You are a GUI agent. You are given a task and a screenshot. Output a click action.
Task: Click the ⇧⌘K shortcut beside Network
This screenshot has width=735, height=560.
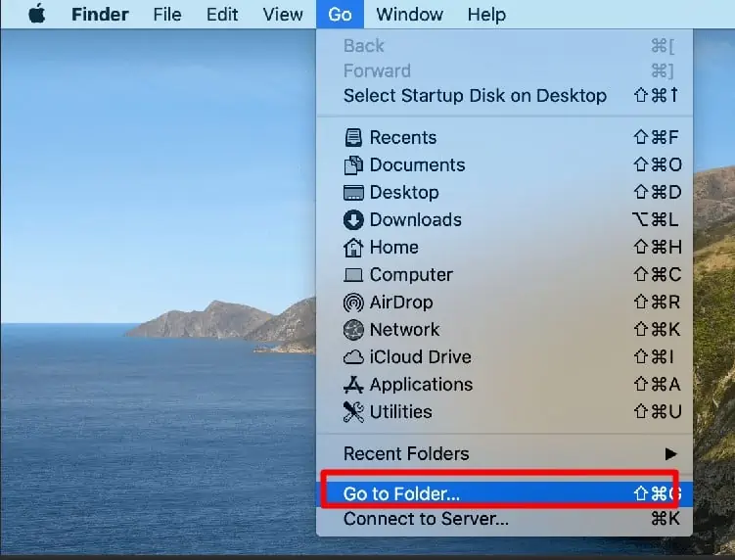pyautogui.click(x=657, y=330)
